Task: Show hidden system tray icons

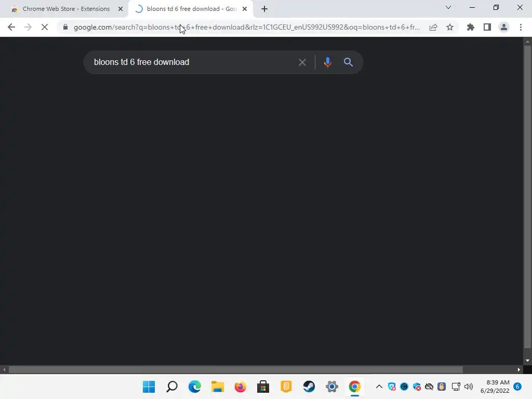Action: tap(379, 387)
